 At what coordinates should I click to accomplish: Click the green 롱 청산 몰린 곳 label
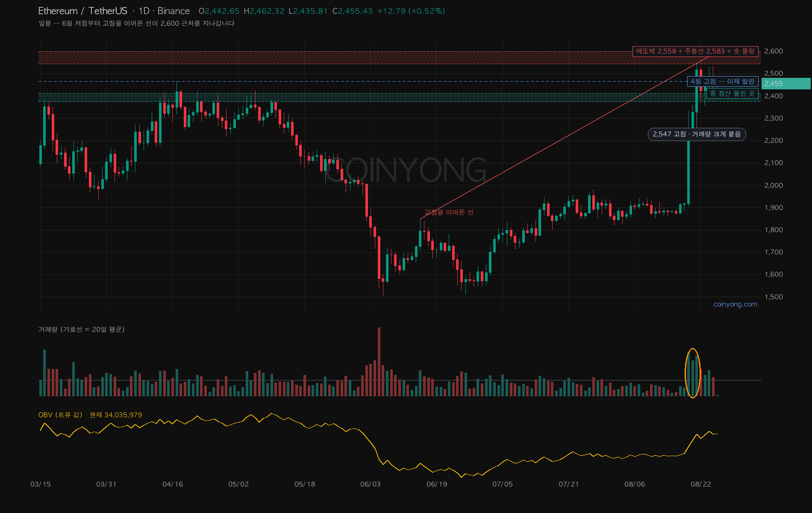click(733, 93)
